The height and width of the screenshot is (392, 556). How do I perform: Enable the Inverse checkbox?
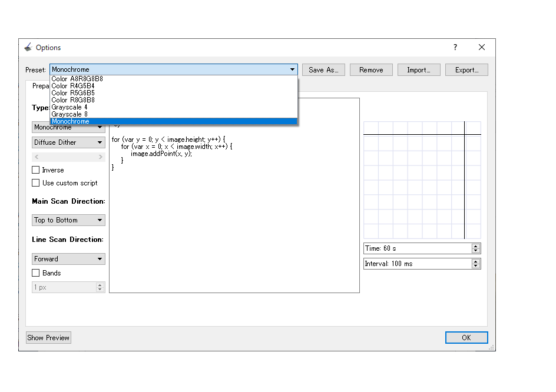(36, 170)
